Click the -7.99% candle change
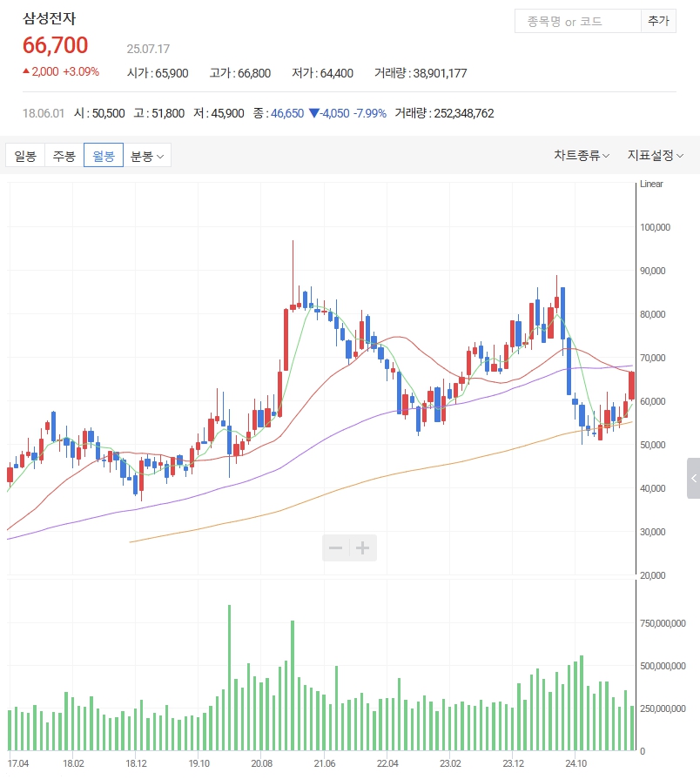The height and width of the screenshot is (779, 700). tap(370, 113)
